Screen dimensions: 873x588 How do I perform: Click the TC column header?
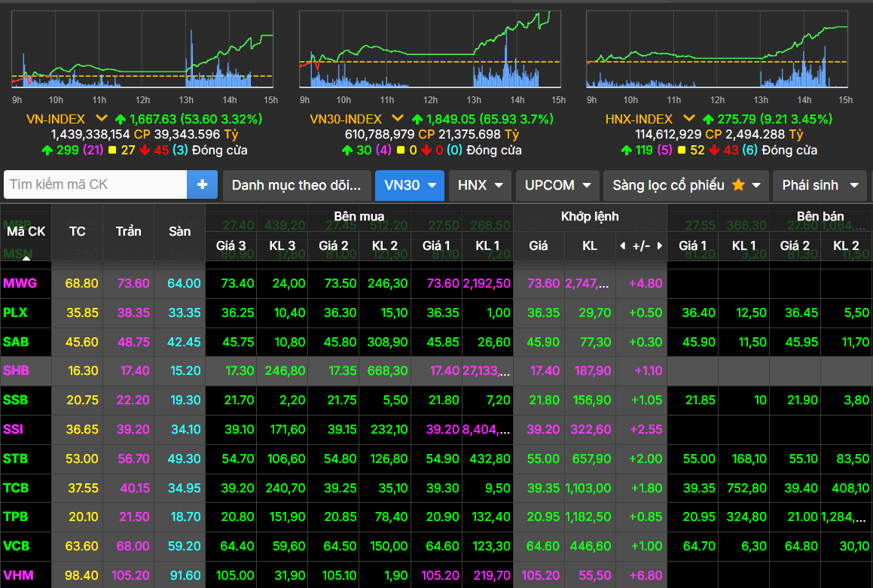tap(78, 231)
